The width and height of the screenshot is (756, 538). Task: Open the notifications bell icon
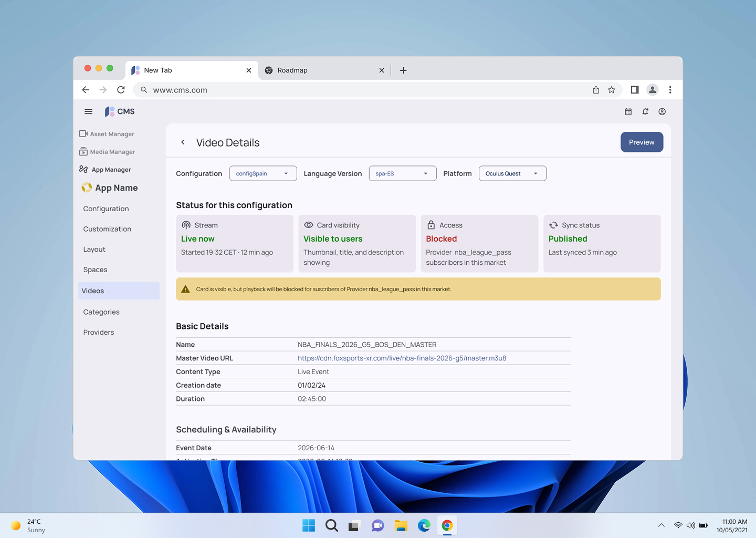(x=645, y=111)
